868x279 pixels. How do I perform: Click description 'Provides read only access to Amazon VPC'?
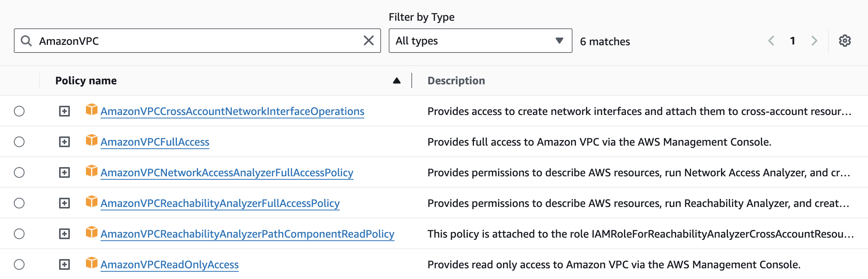point(614,265)
